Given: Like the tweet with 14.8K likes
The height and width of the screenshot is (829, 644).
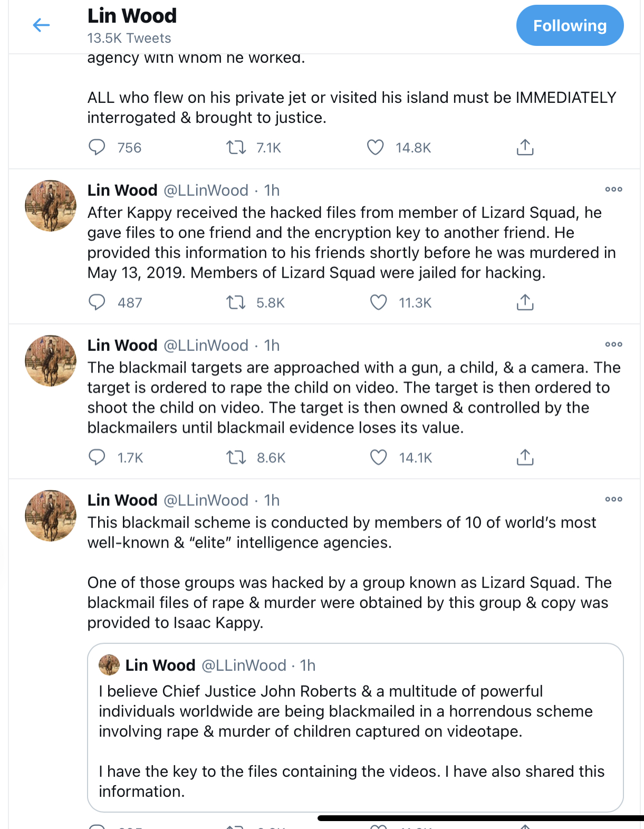Looking at the screenshot, I should click(x=375, y=147).
